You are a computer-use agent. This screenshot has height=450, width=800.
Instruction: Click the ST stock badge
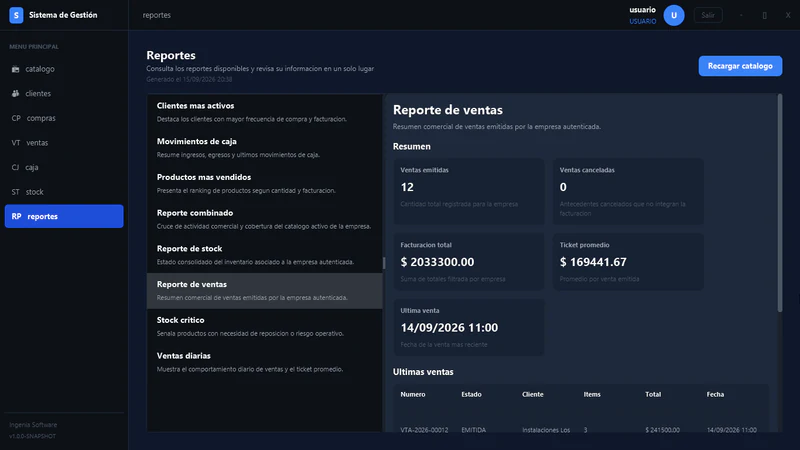pyautogui.click(x=15, y=192)
